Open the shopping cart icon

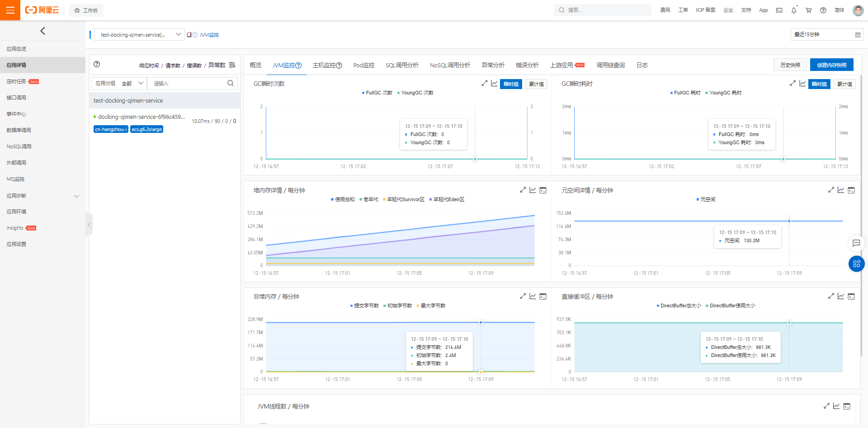click(x=808, y=10)
